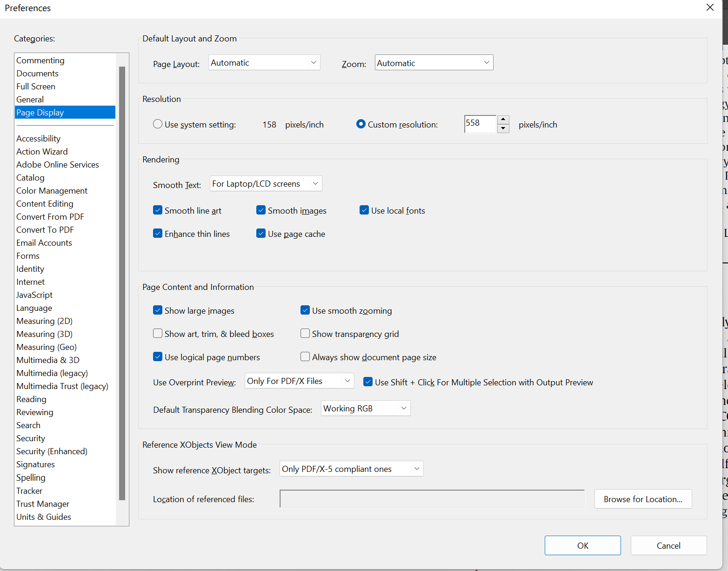The height and width of the screenshot is (571, 728).
Task: Click the custom resolution value field
Action: (x=480, y=124)
